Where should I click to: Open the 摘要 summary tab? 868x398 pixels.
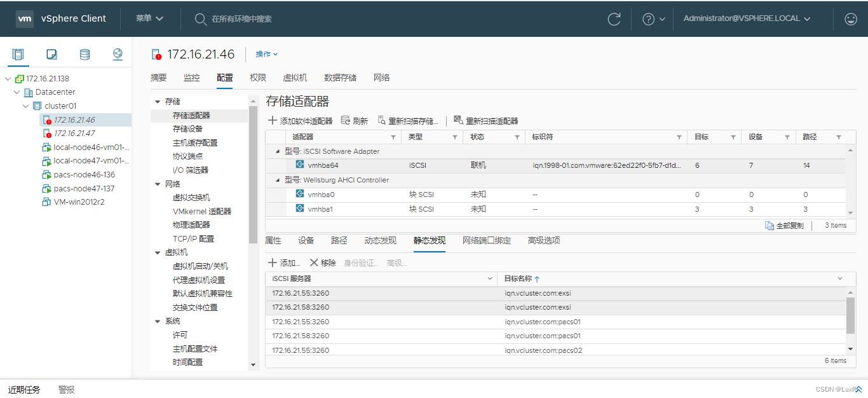159,78
